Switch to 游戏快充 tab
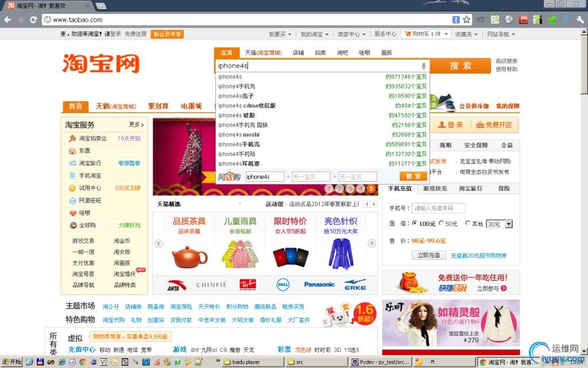 point(435,189)
